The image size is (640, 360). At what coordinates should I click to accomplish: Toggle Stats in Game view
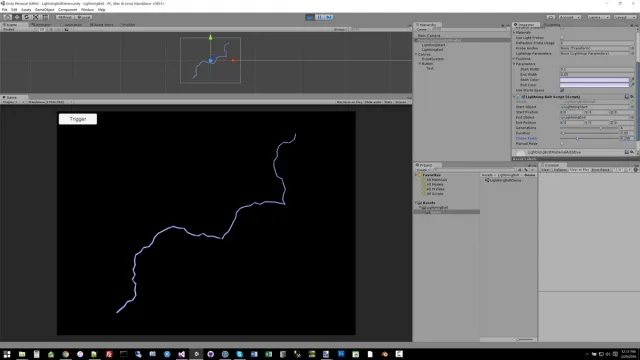(388, 102)
